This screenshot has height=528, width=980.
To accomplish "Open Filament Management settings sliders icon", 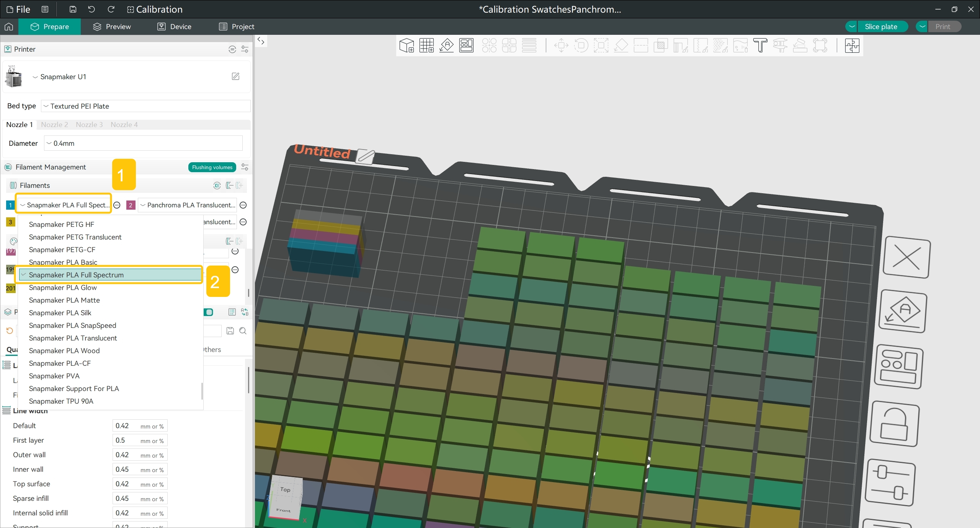I will point(245,167).
